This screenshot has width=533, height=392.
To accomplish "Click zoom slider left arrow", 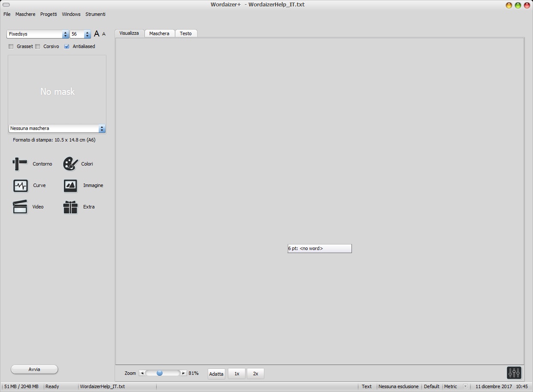I will click(x=142, y=373).
